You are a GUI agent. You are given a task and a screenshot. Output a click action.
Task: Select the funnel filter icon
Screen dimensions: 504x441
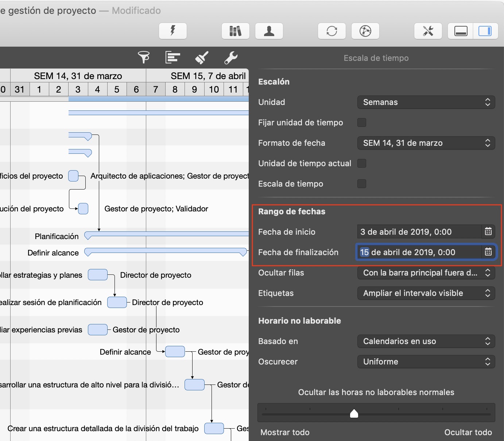point(144,57)
